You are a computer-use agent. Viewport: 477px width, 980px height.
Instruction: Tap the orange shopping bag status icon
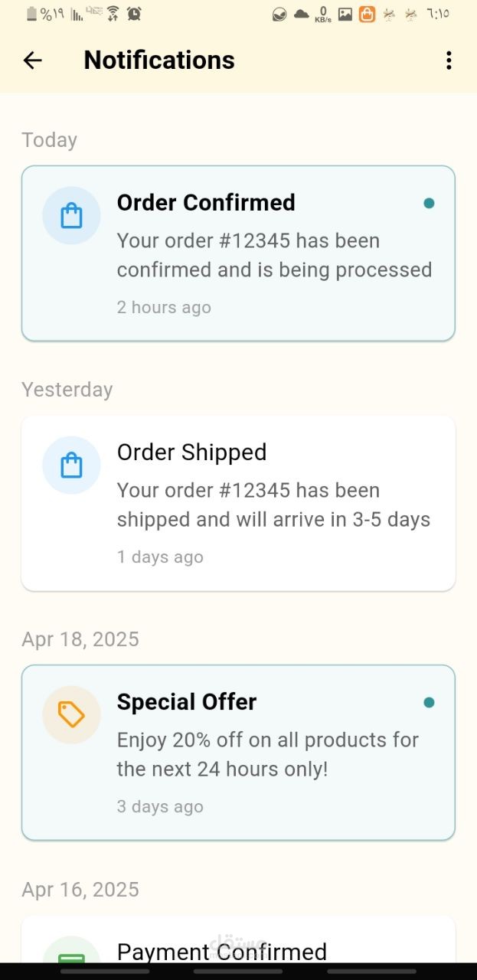(368, 14)
